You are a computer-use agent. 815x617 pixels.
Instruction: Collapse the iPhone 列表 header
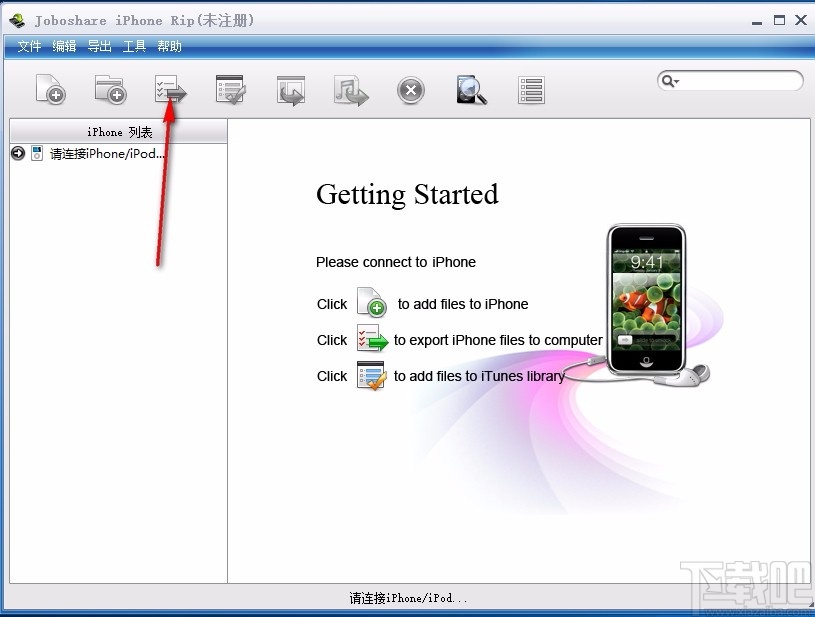[118, 131]
